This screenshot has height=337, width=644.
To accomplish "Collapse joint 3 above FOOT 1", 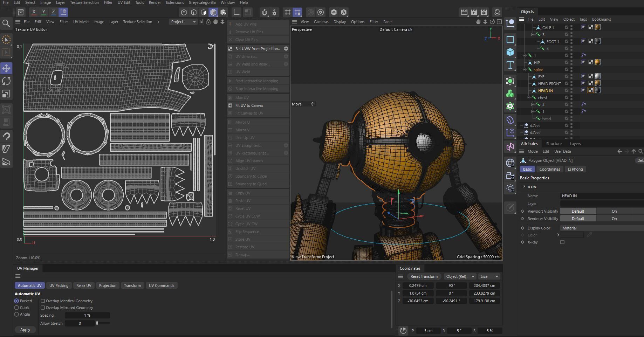I will (x=533, y=34).
